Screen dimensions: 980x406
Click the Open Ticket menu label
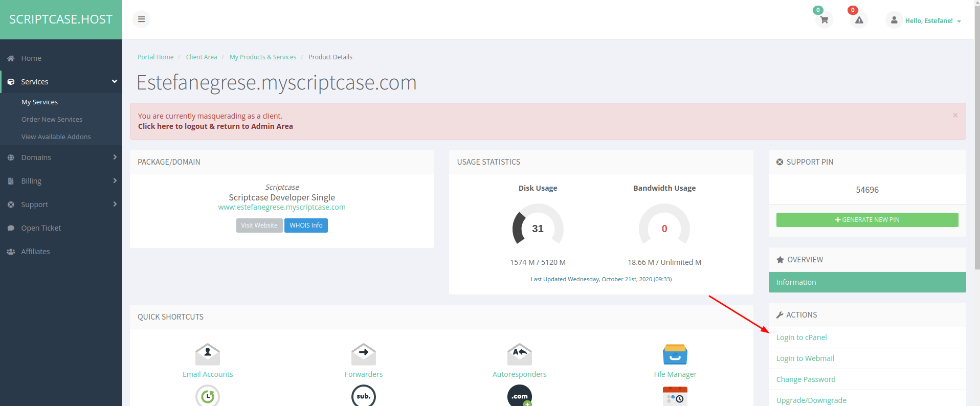[x=41, y=228]
